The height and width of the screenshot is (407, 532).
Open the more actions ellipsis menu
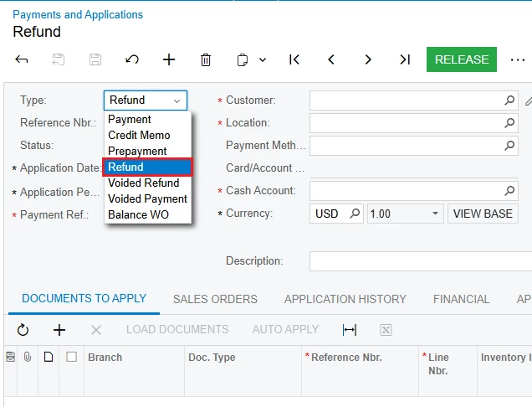point(518,60)
